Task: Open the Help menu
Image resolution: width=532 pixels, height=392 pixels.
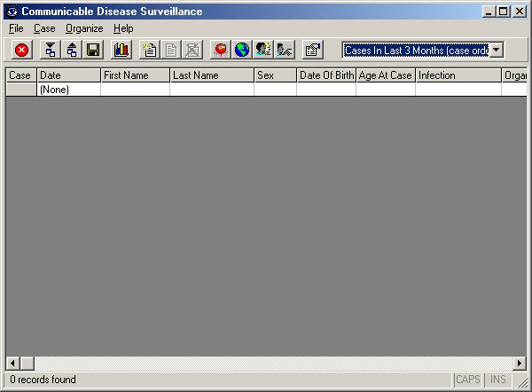Action: tap(123, 28)
